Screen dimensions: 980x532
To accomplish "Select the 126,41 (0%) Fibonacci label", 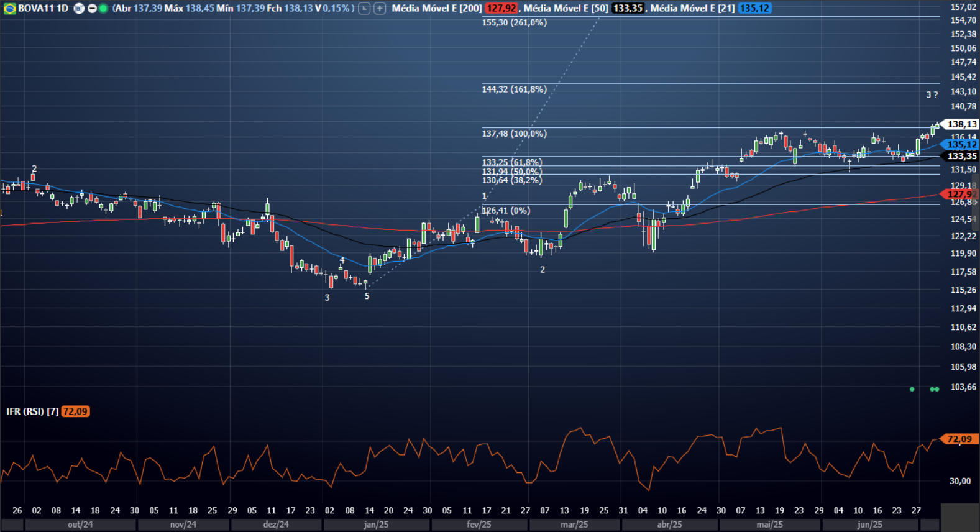I will [506, 211].
